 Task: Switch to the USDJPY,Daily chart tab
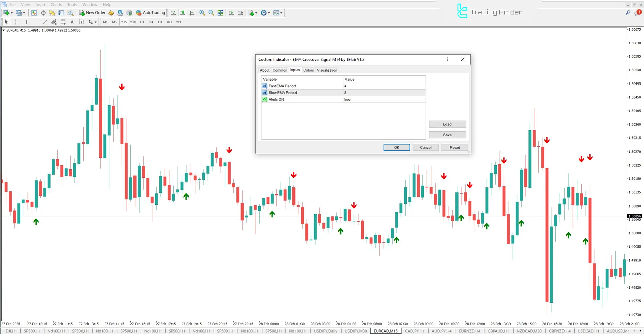[x=325, y=331]
